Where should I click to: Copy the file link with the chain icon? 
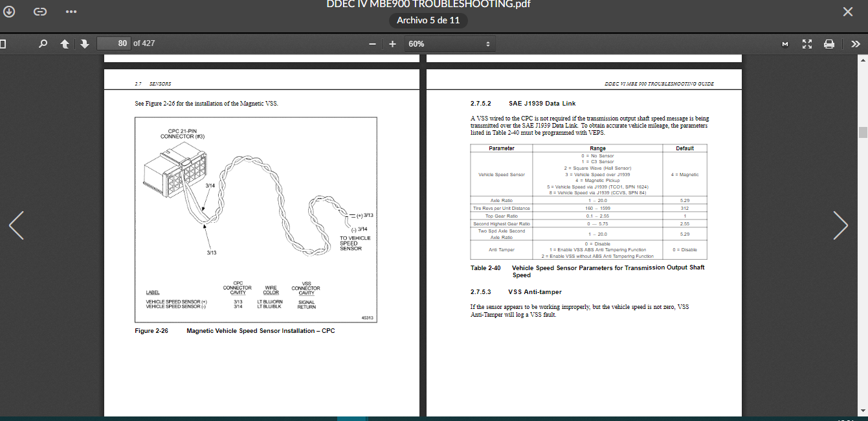pos(40,12)
